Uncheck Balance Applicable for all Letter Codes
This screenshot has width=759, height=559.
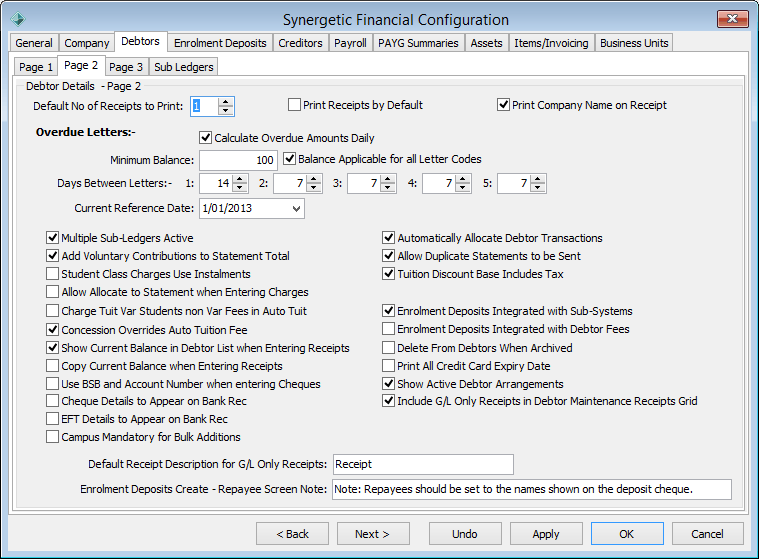coord(289,159)
